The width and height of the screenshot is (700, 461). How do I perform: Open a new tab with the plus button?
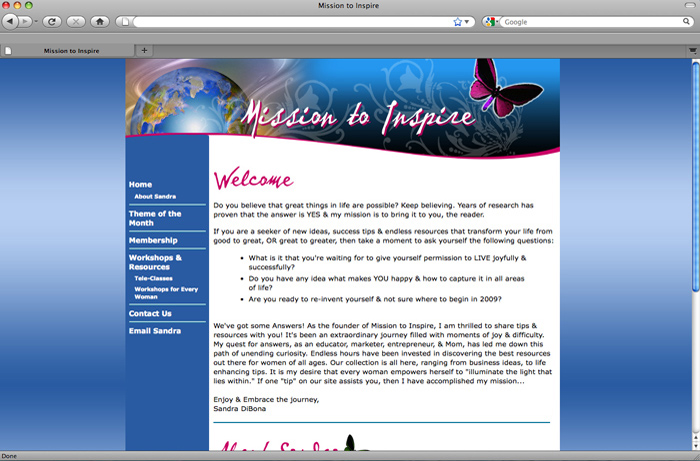tap(144, 50)
